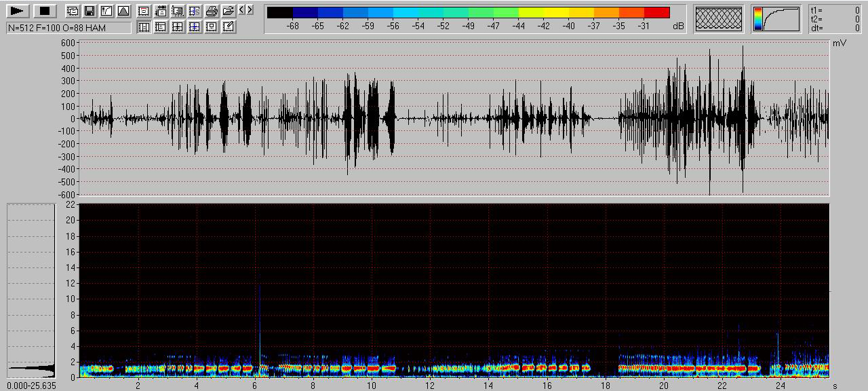Click the grid icon with letter S
Image resolution: width=868 pixels, height=391 pixels.
(195, 11)
